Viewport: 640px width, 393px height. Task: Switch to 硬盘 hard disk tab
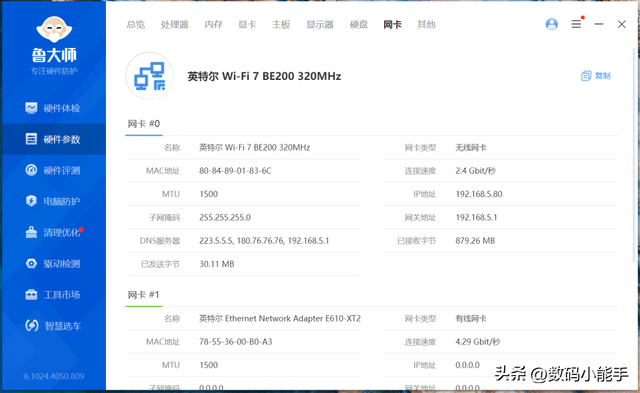359,24
